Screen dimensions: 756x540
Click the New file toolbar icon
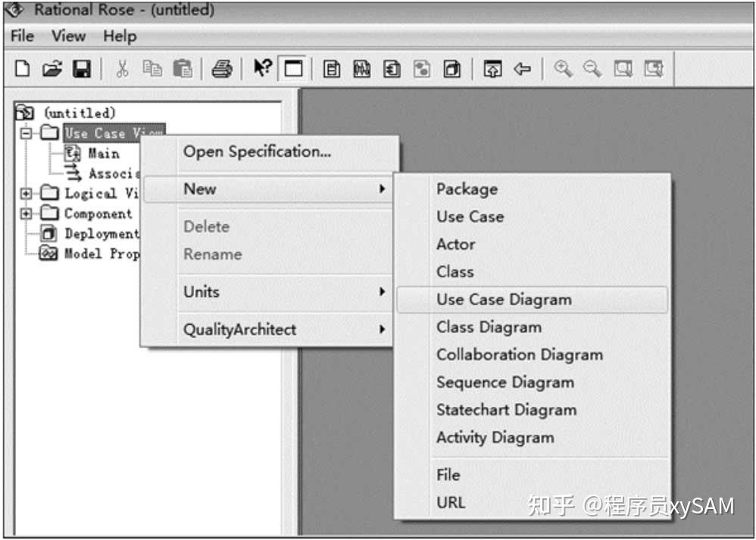coord(22,69)
